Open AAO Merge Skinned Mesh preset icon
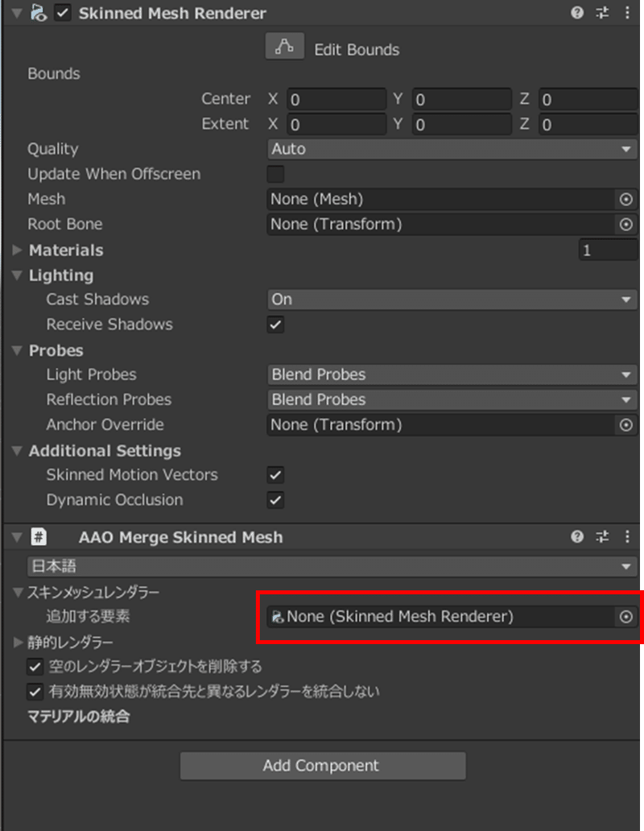This screenshot has height=831, width=644. pyautogui.click(x=602, y=537)
